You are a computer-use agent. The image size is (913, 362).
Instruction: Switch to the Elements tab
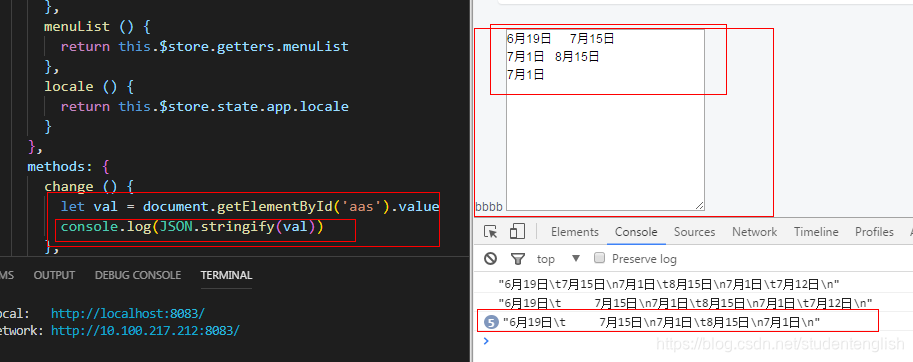pos(575,232)
